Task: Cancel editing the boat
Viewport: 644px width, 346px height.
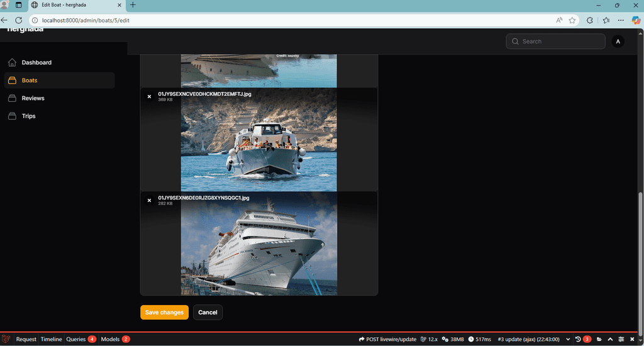Action: click(208, 312)
